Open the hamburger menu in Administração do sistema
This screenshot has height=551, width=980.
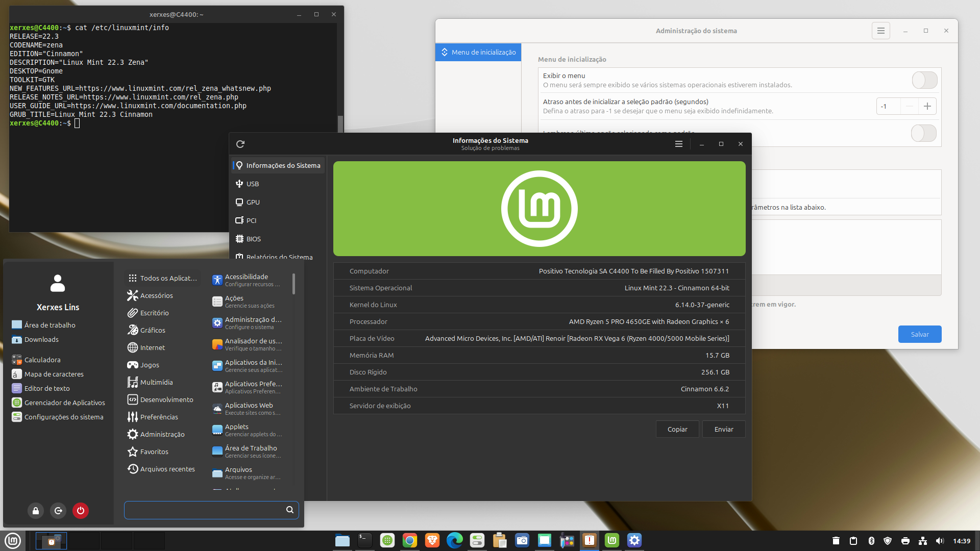tap(880, 31)
